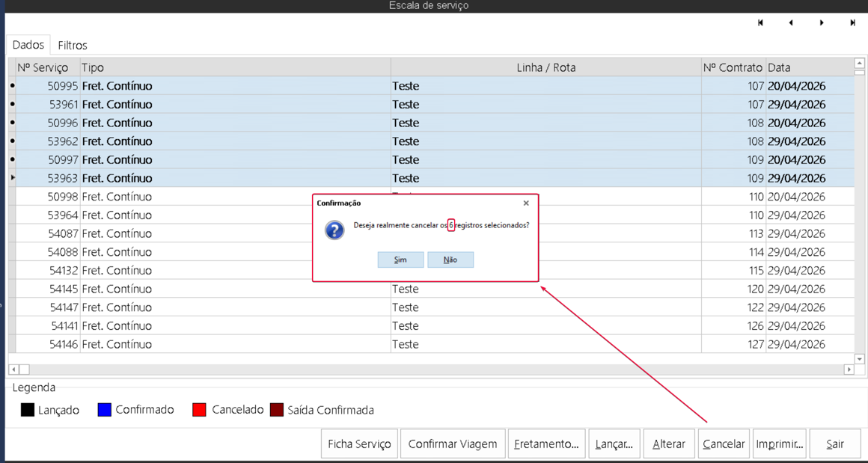Click the red Cancelado legend swatch

199,410
